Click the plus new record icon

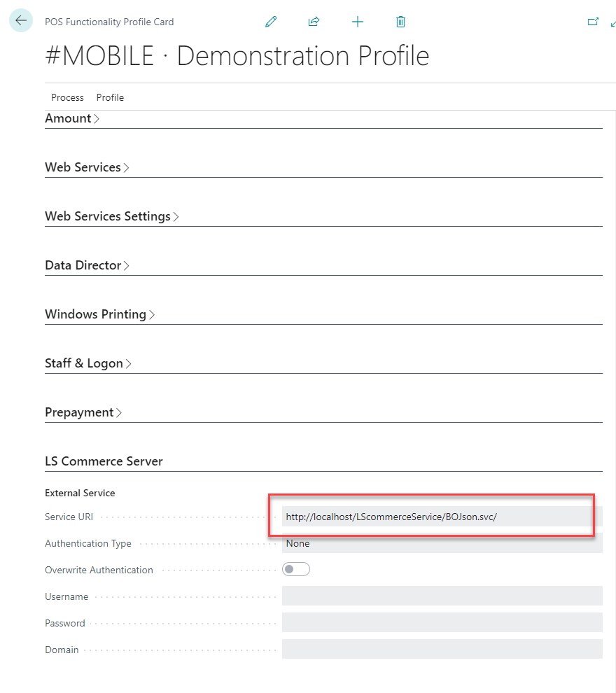point(358,22)
